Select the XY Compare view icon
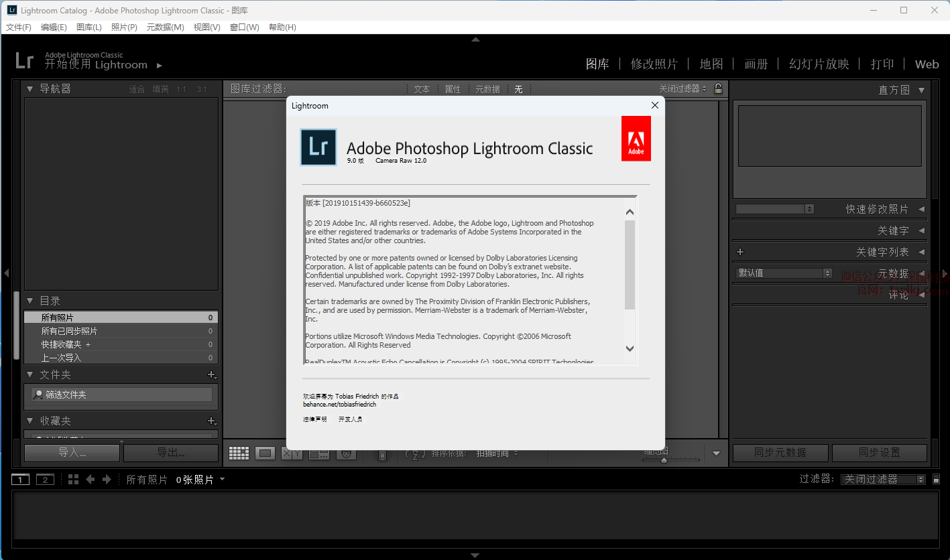This screenshot has height=560, width=950. point(292,453)
